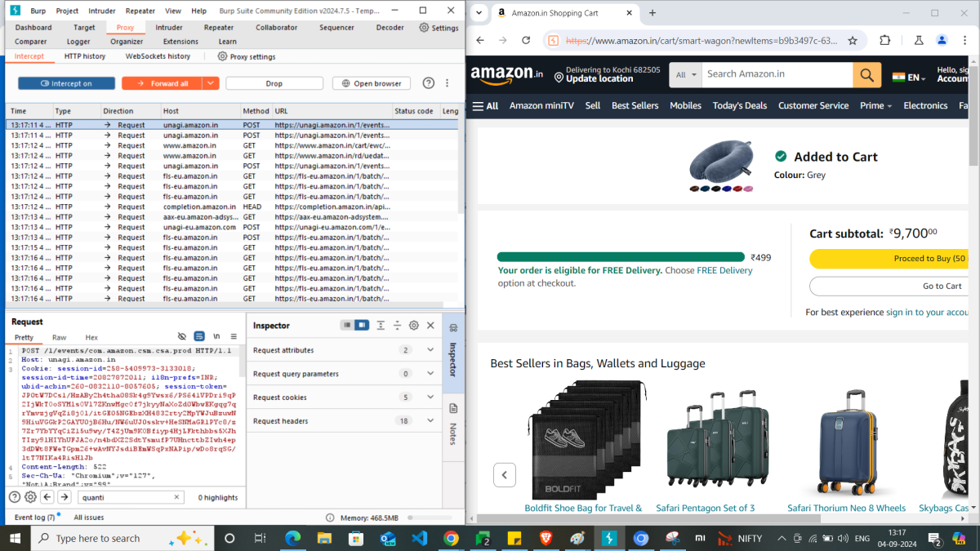Viewport: 980px width, 551px height.
Task: Click the Chrome back arrow
Action: pyautogui.click(x=480, y=40)
